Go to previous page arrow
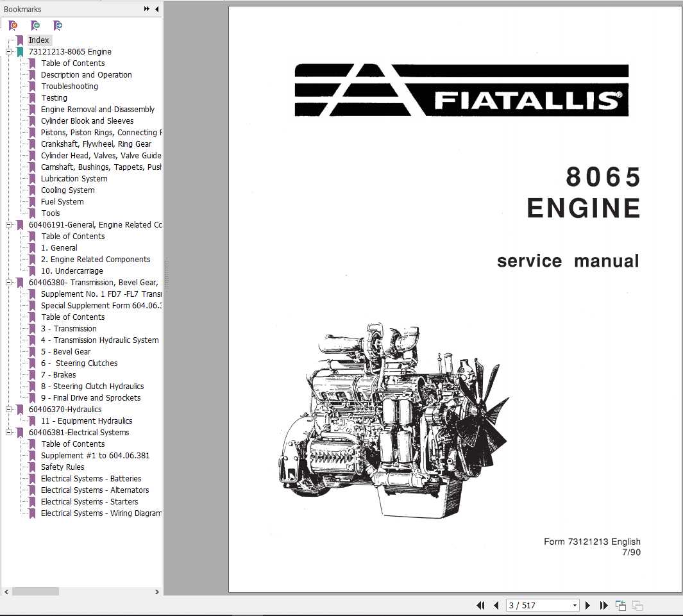Image resolution: width=683 pixels, height=616 pixels. (496, 605)
